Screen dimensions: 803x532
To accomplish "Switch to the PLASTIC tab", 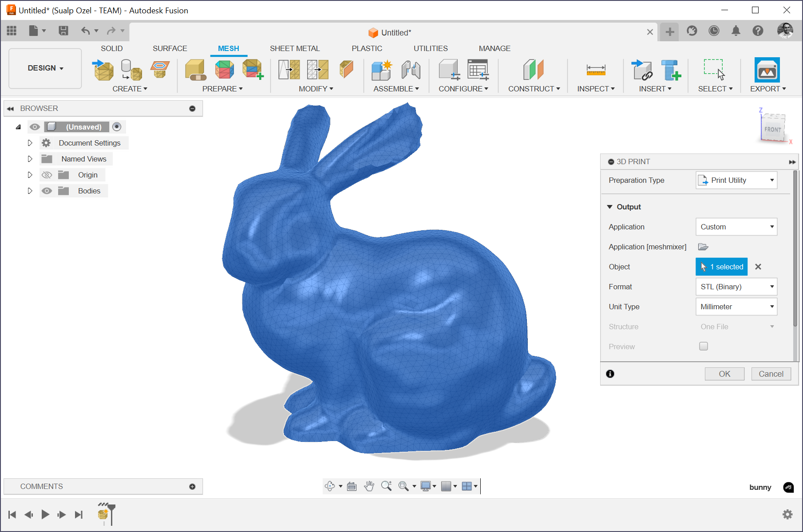I will tap(367, 48).
